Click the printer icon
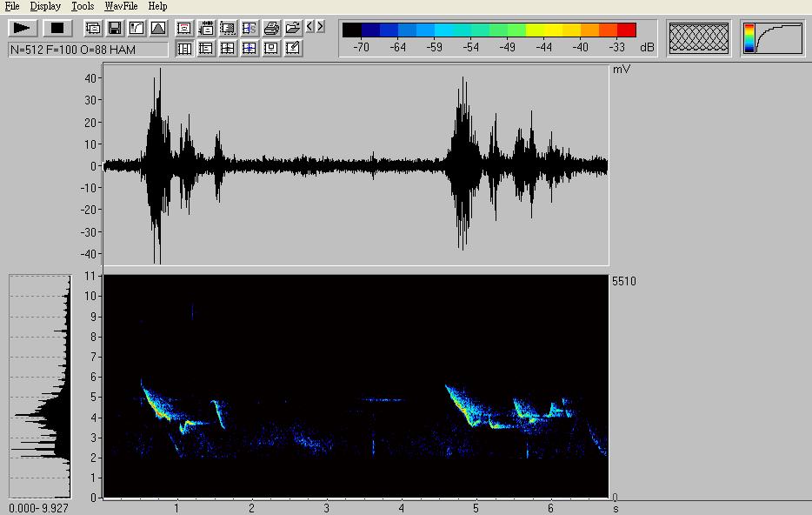 pos(271,29)
